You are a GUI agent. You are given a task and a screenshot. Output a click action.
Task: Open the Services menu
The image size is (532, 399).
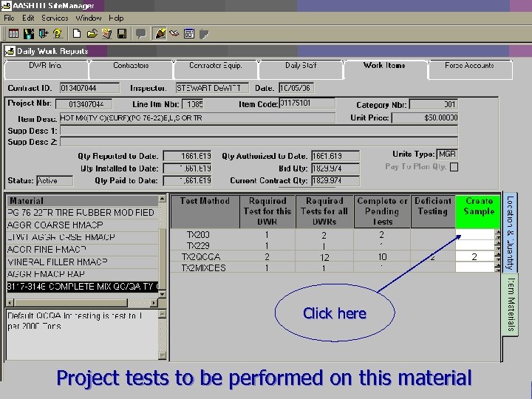[55, 18]
